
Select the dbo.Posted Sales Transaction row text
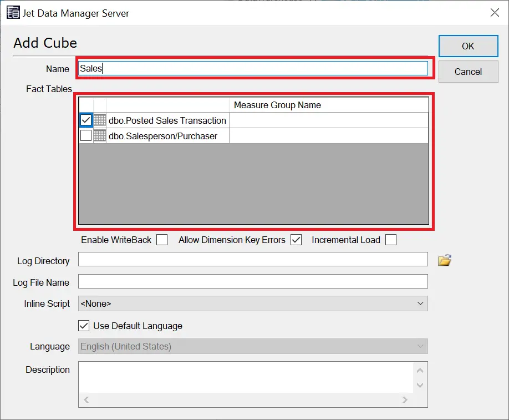(167, 120)
